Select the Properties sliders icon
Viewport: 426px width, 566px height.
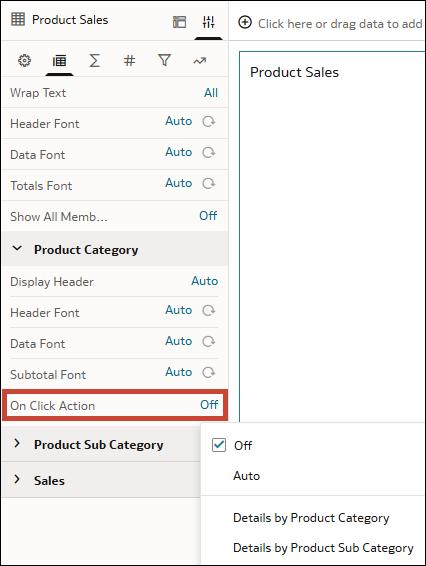pos(208,22)
